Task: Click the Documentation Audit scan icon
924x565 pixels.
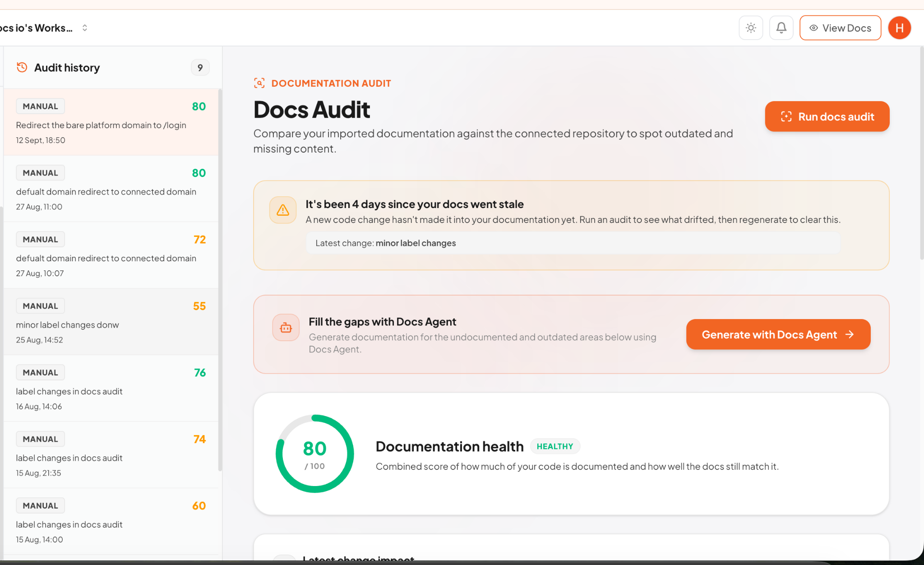Action: point(259,83)
